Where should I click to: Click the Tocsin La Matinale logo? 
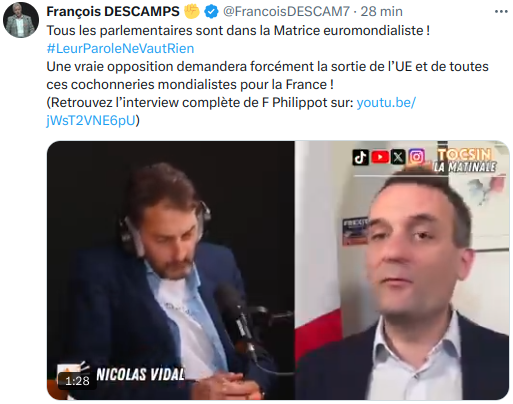465,161
